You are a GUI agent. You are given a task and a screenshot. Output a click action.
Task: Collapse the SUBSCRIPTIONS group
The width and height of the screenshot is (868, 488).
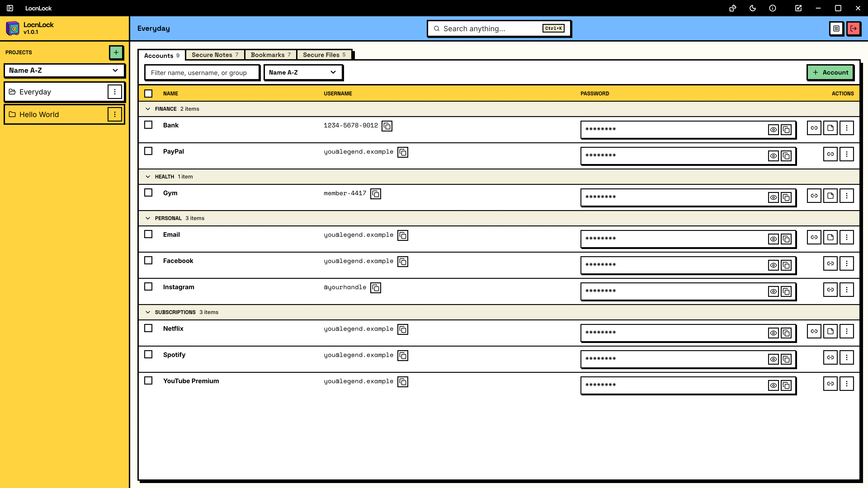pos(148,312)
